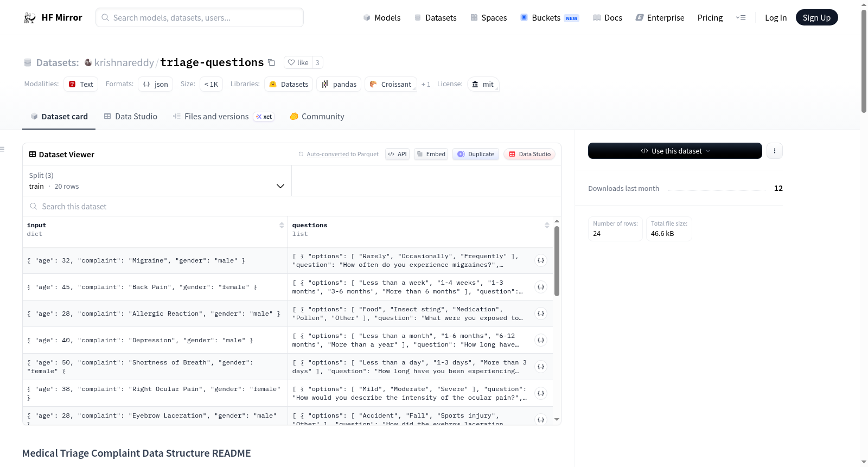The image size is (868, 467).
Task: Show the +1 more libraries
Action: click(426, 85)
